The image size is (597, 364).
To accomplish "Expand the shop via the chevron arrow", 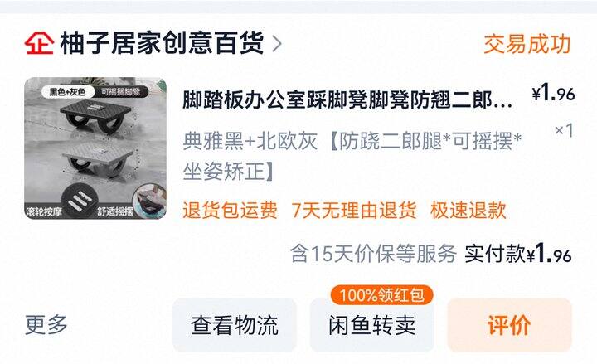I will point(277,43).
